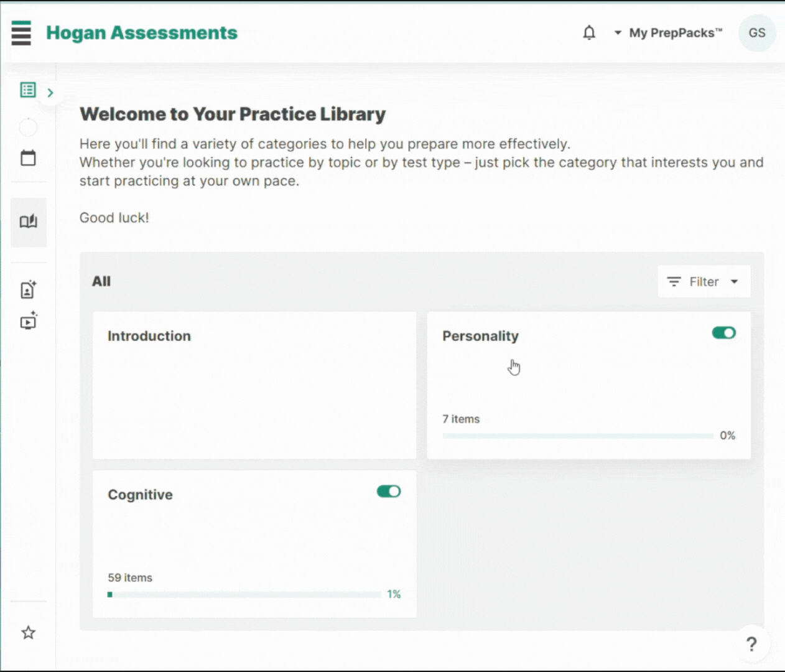The height and width of the screenshot is (672, 785).
Task: Click the Hogan Assessments logo title
Action: pyautogui.click(x=142, y=33)
